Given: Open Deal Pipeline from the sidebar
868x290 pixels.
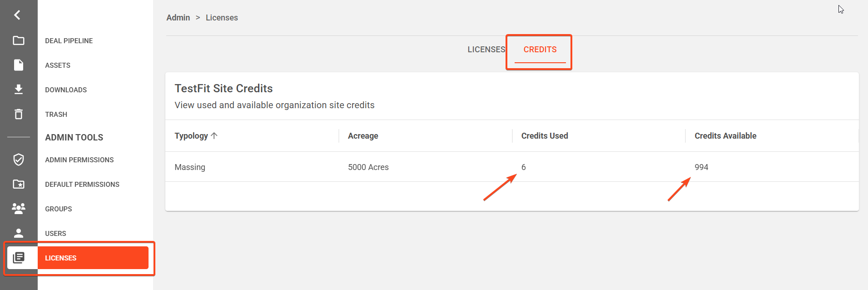Looking at the screenshot, I should 69,41.
